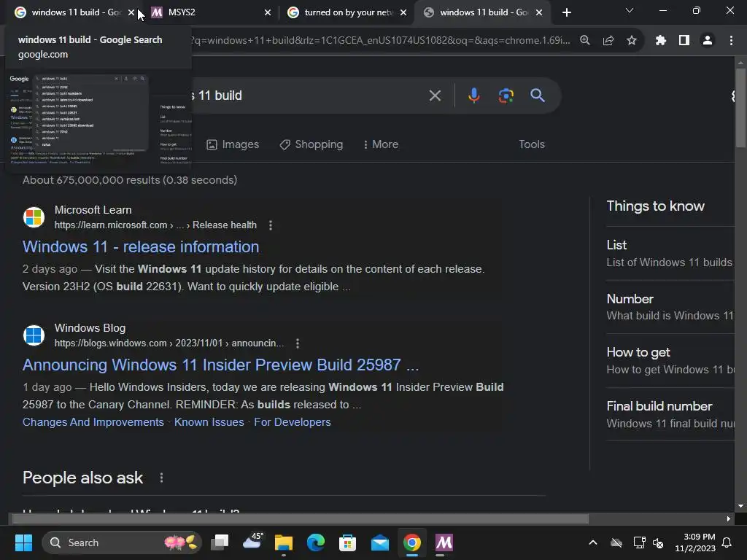Expand Final build number in Things to know
This screenshot has height=560, width=747.
click(670, 414)
